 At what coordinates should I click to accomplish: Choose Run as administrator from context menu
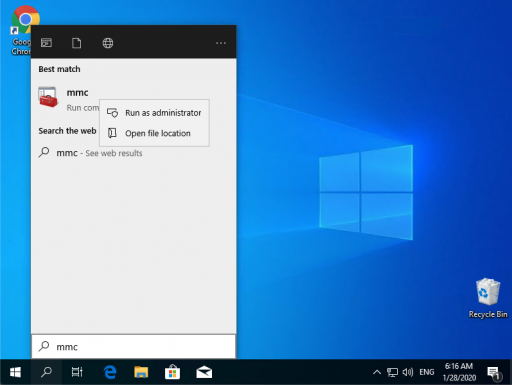[x=154, y=113]
